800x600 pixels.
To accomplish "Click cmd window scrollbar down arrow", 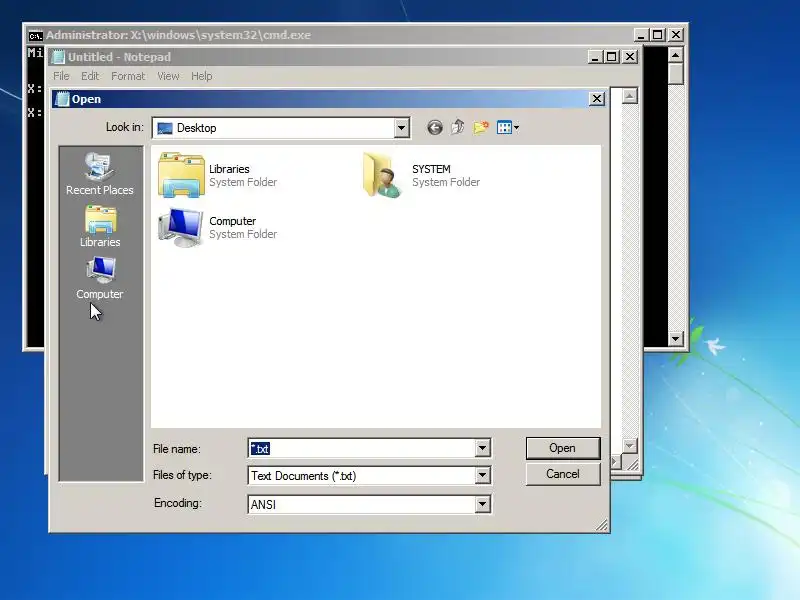I will coord(676,338).
